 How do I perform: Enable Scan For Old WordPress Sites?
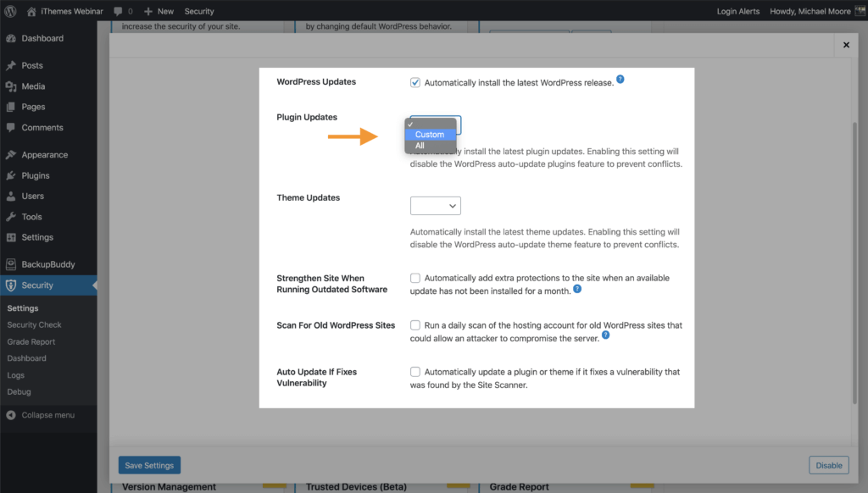point(415,325)
